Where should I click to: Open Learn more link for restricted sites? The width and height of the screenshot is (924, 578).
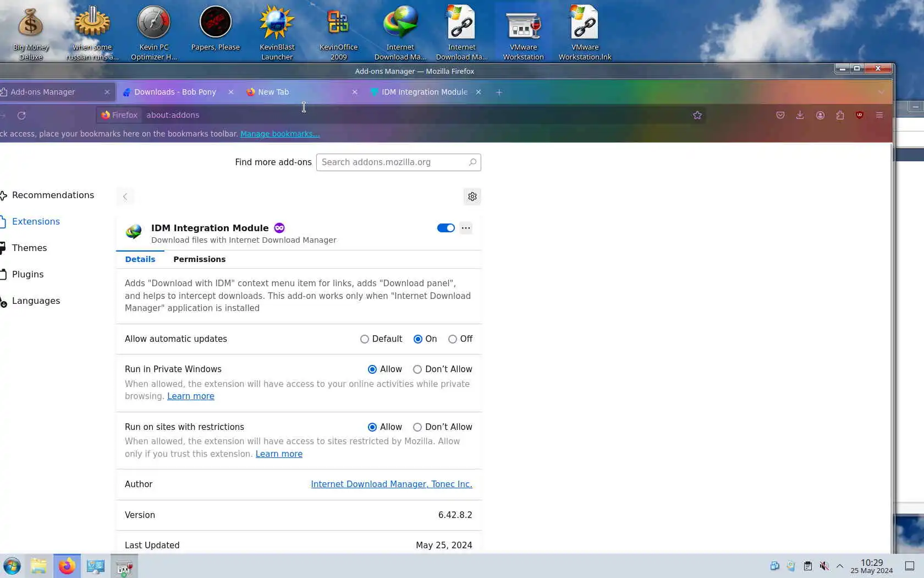[279, 454]
